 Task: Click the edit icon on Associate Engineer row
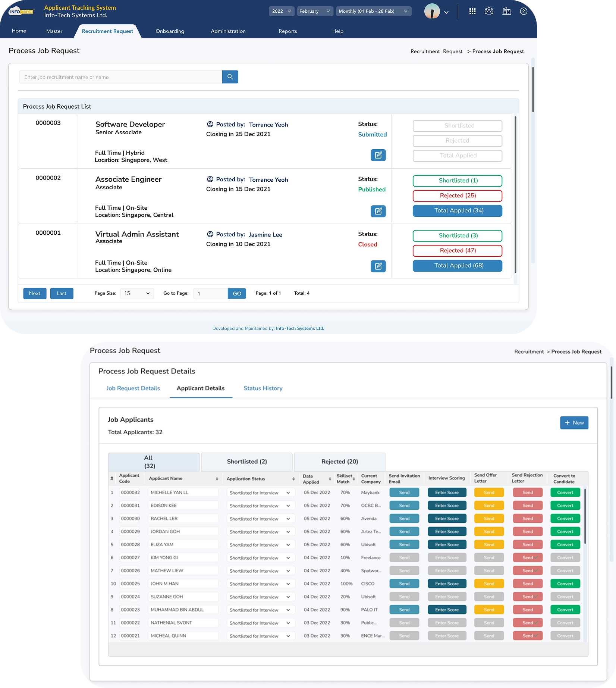378,211
